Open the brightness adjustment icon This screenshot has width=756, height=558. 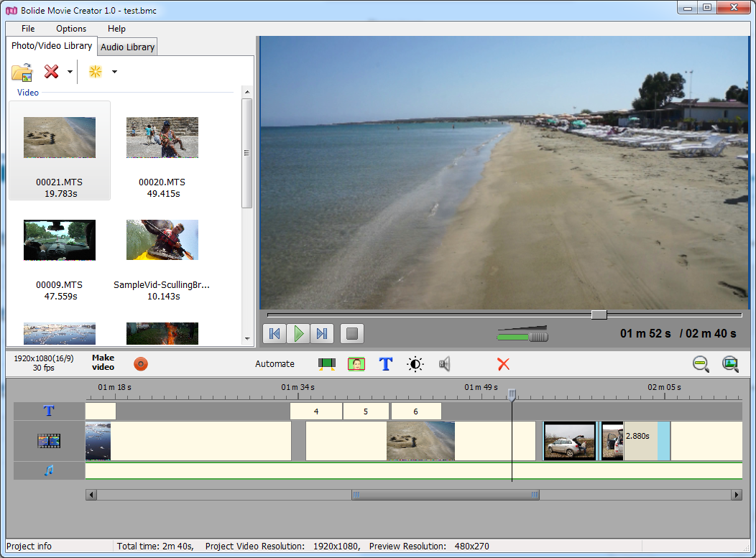(415, 364)
